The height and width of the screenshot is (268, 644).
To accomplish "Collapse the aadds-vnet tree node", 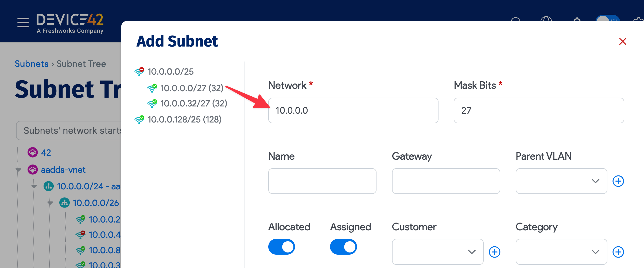I will tap(18, 170).
